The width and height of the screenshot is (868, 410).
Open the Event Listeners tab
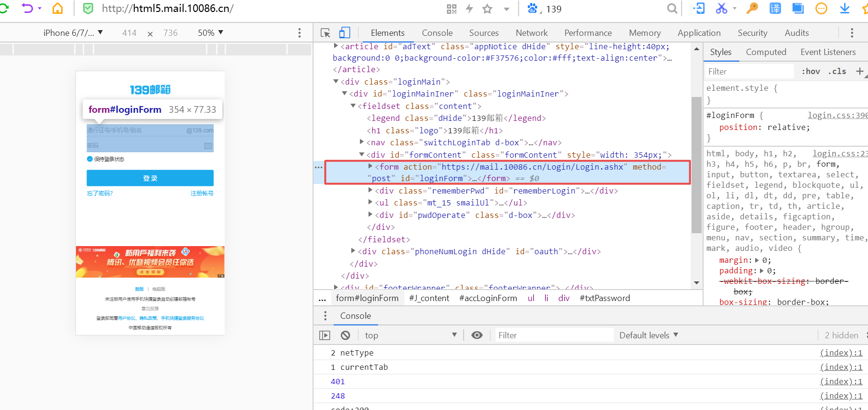(828, 52)
